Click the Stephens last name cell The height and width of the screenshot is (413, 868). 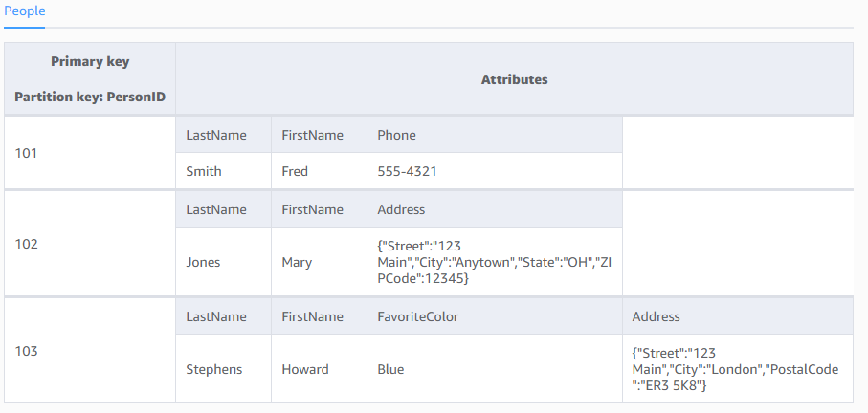pyautogui.click(x=213, y=369)
